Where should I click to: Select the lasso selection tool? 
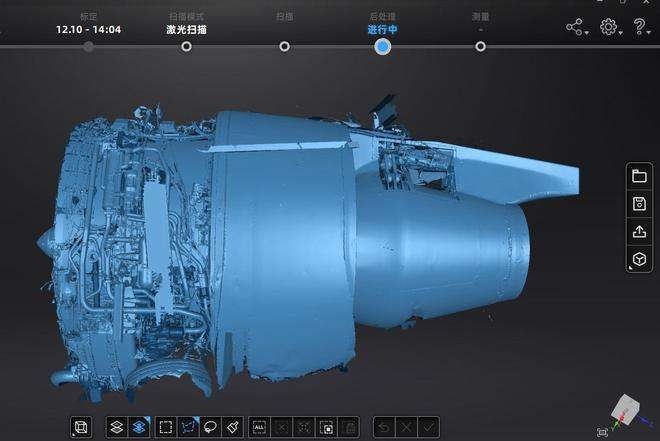coord(210,427)
